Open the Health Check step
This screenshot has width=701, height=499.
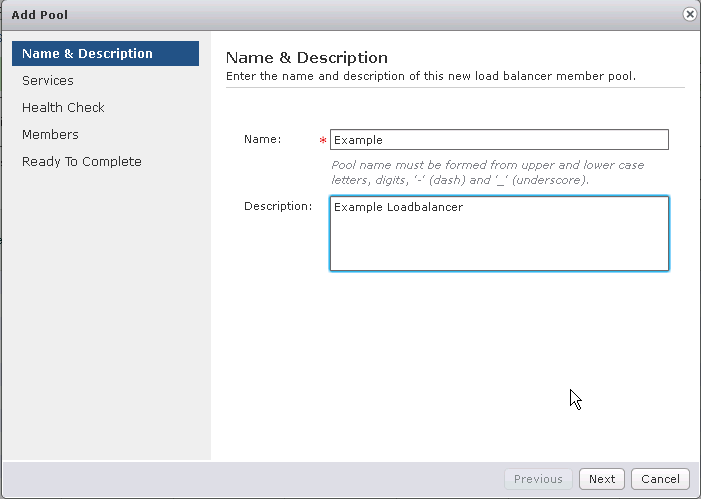click(x=63, y=108)
